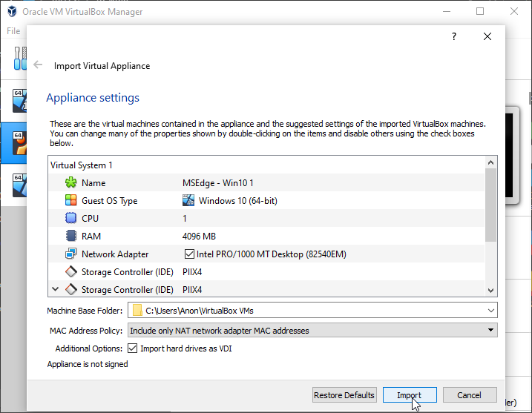The image size is (532, 413).
Task: Click the back arrow in import wizard
Action: (38, 65)
